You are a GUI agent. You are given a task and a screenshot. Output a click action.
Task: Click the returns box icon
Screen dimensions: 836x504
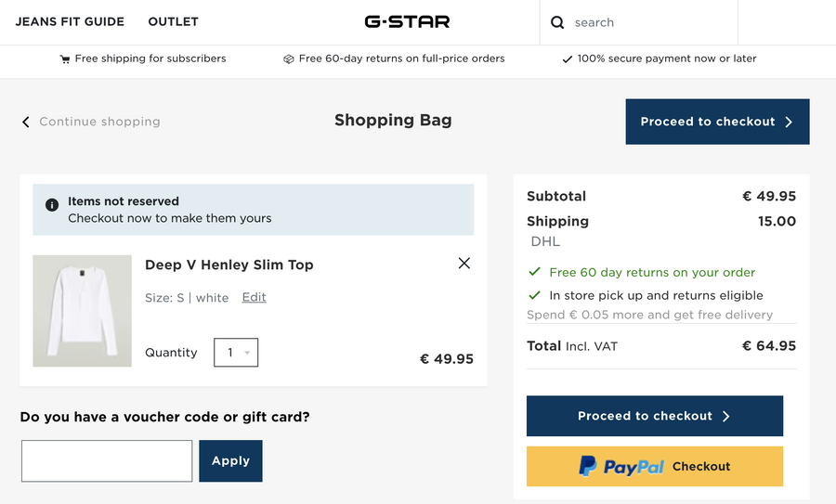(289, 58)
